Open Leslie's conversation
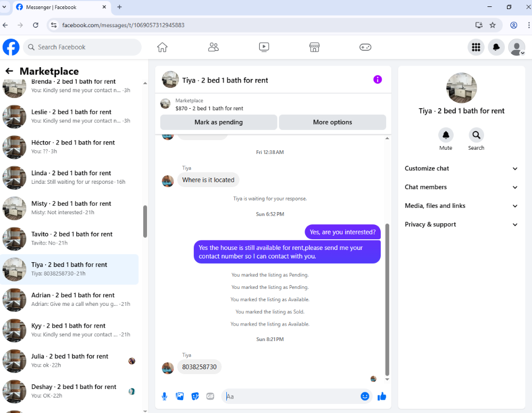The width and height of the screenshot is (532, 413). [x=69, y=117]
